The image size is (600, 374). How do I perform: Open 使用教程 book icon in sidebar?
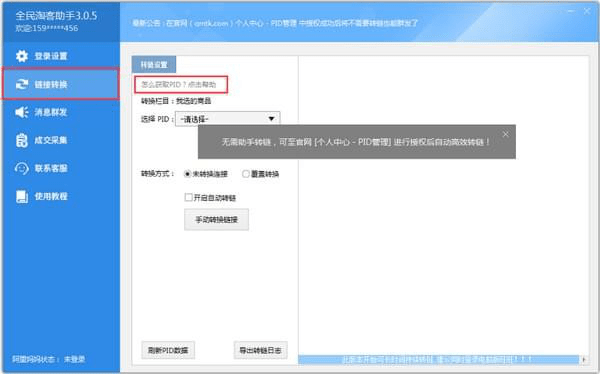click(22, 196)
